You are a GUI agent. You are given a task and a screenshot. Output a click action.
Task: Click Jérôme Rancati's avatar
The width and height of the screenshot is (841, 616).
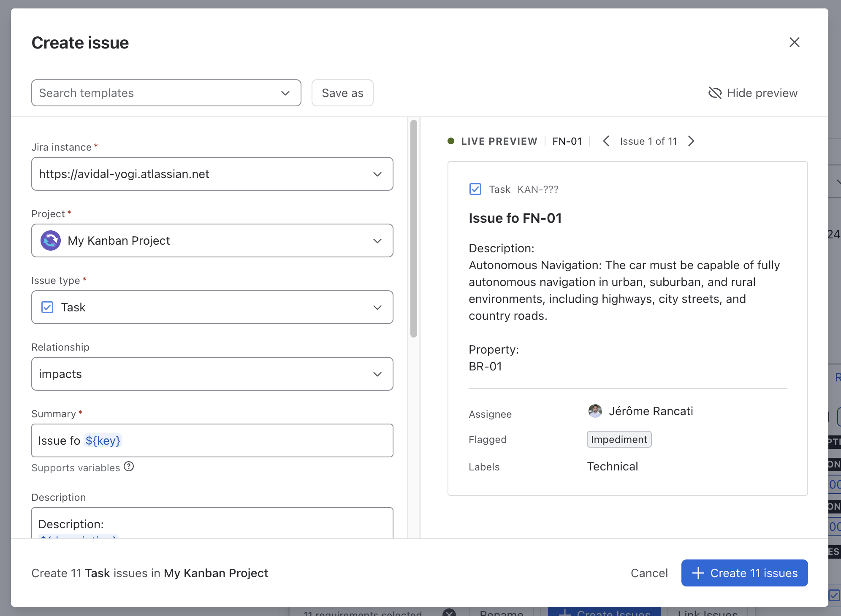[x=595, y=411]
